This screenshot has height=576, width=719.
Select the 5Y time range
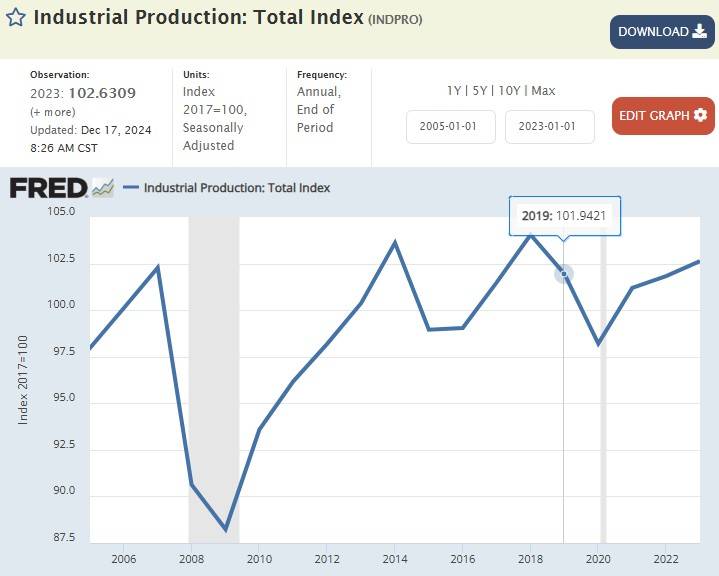[479, 91]
